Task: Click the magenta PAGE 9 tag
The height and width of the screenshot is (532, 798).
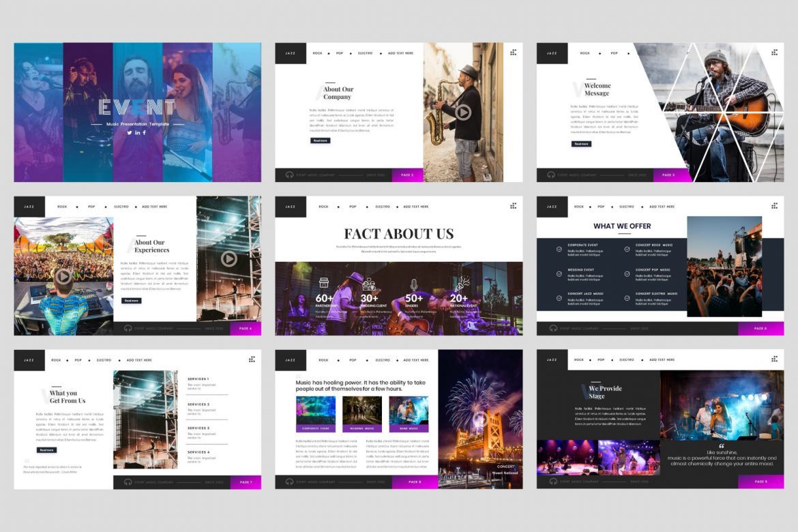Action: click(760, 481)
